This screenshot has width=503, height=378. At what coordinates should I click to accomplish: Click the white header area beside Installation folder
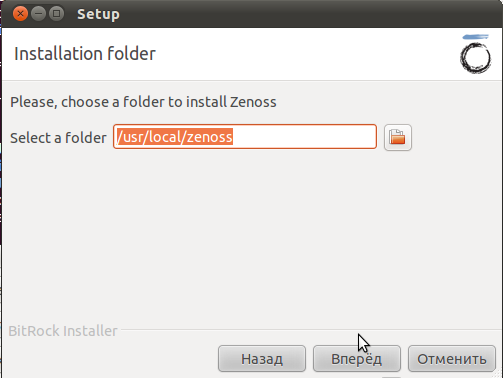pos(307,54)
